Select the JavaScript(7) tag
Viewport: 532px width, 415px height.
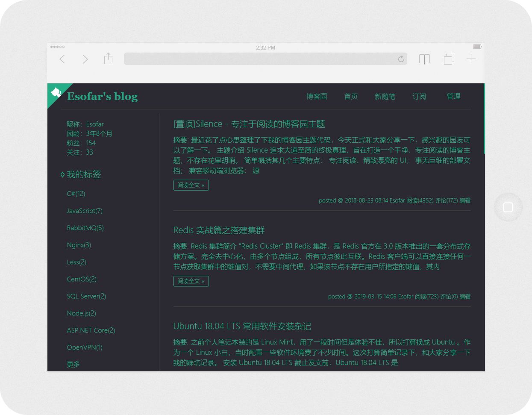(x=85, y=211)
